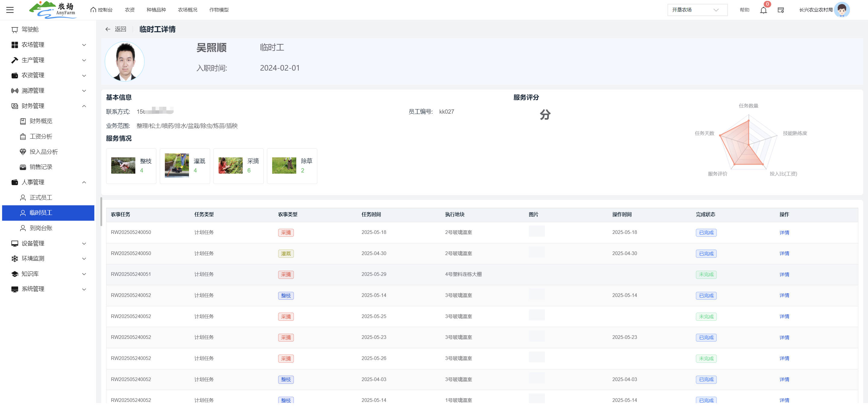
Task: Click the 投入品分析 diamond icon
Action: 23,152
